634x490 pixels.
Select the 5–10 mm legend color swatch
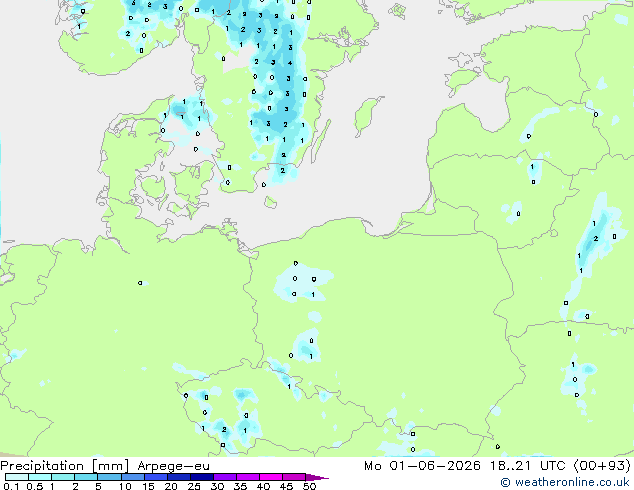[109, 477]
